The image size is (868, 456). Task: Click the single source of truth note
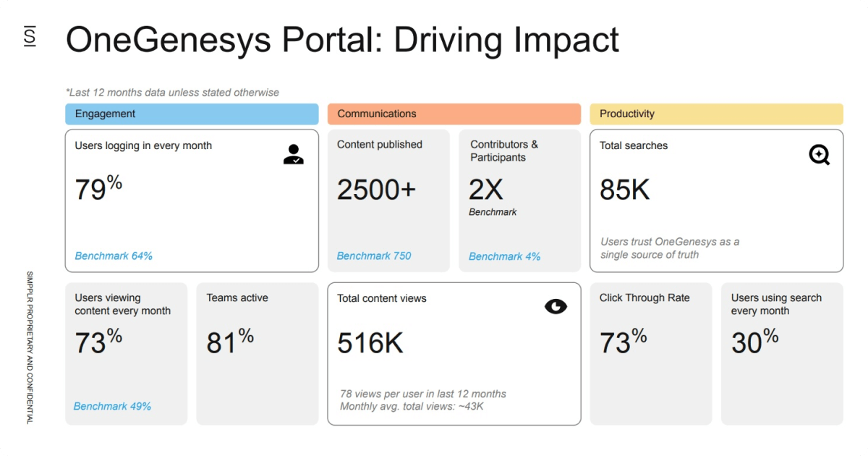click(x=670, y=248)
